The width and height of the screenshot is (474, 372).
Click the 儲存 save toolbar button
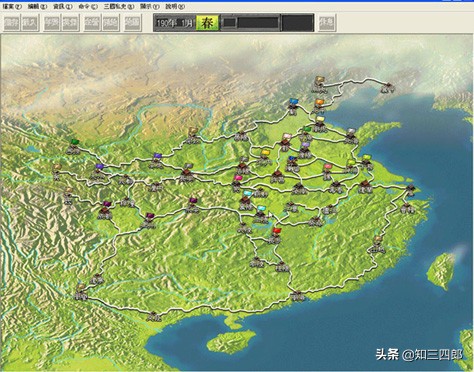pyautogui.click(x=12, y=23)
